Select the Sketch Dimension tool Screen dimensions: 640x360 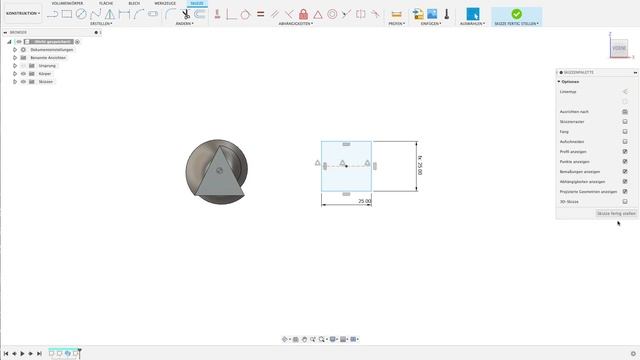124,14
